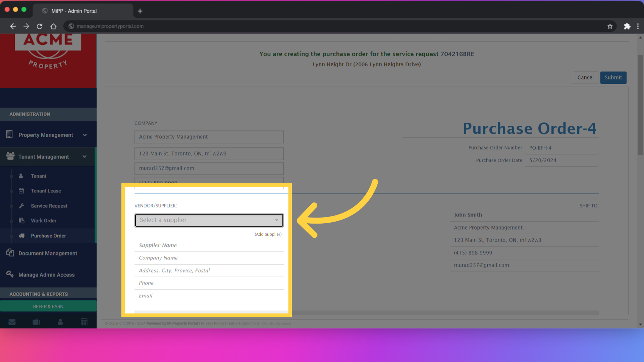Click the Tenant person icon
This screenshot has height=362, width=644.
[21, 176]
